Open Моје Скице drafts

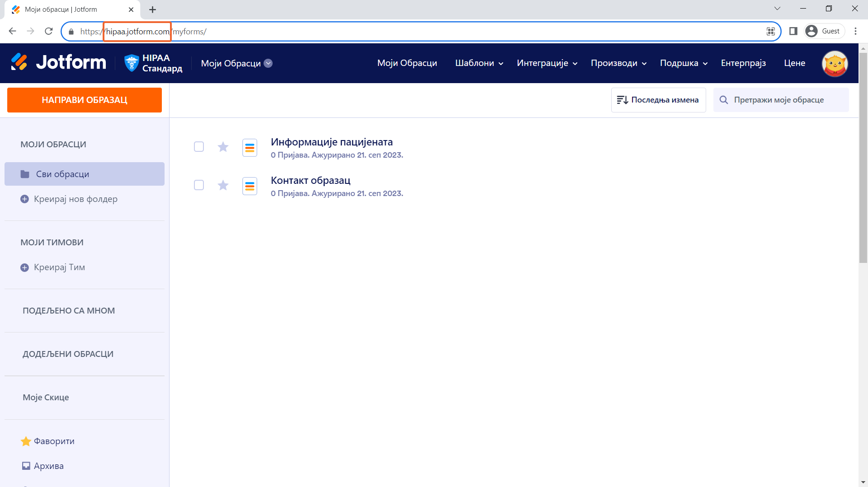click(x=46, y=398)
